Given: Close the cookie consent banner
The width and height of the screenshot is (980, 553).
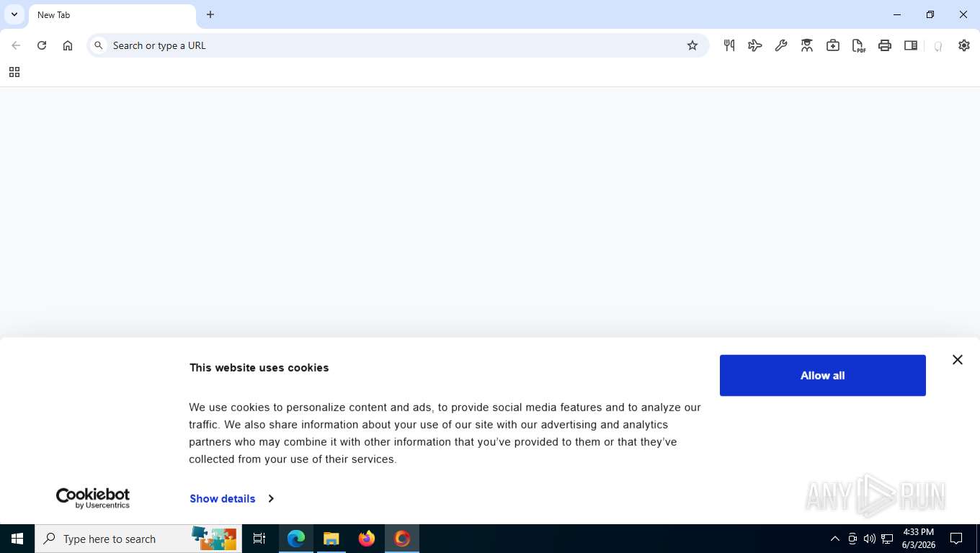Looking at the screenshot, I should coord(957,359).
